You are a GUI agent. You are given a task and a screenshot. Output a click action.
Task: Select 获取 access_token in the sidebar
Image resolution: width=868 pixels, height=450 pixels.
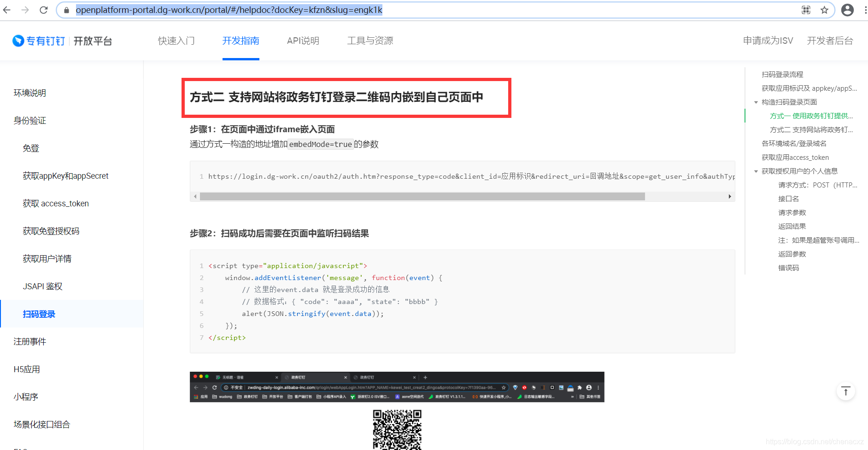click(56, 204)
